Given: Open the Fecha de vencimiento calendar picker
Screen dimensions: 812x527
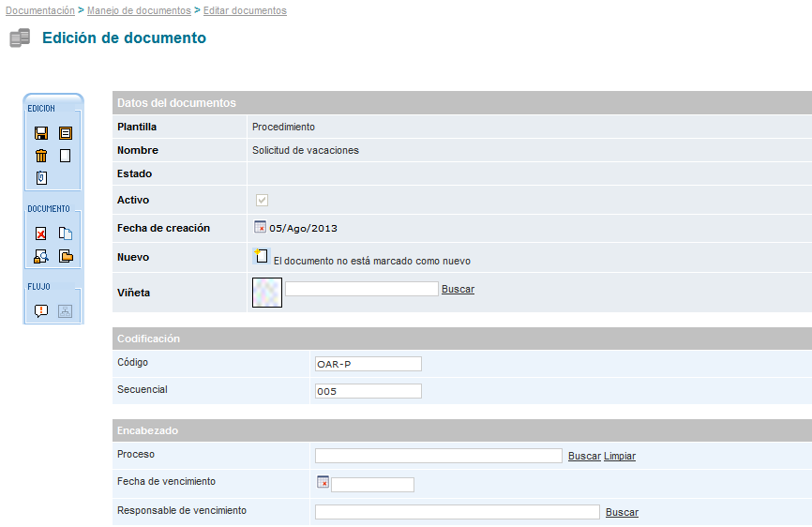Looking at the screenshot, I should 323,482.
